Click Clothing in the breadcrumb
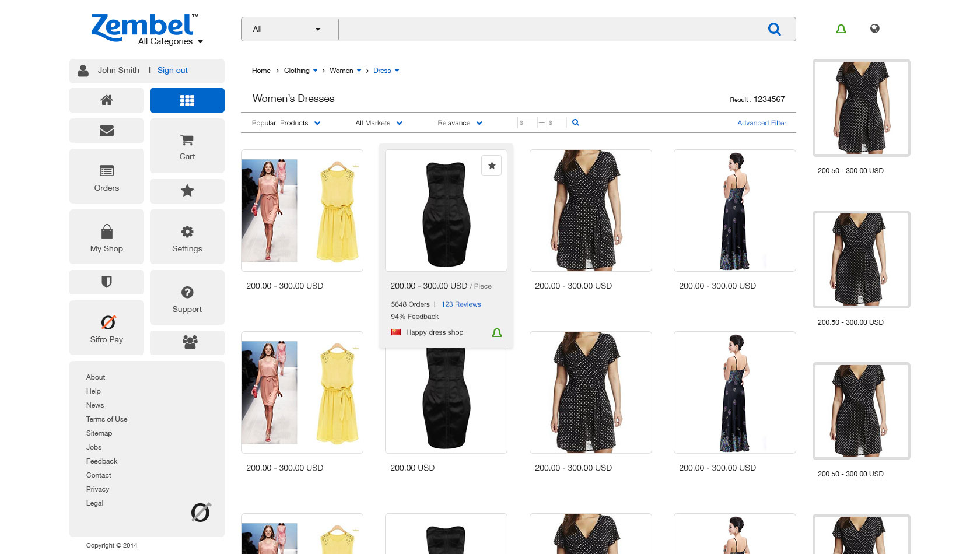Image resolution: width=980 pixels, height=554 pixels. coord(297,71)
